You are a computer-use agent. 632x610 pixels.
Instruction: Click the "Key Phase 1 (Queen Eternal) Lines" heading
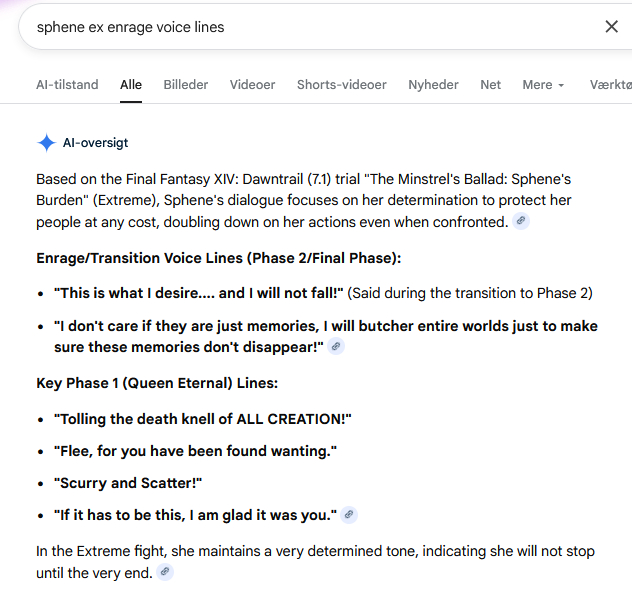(156, 383)
